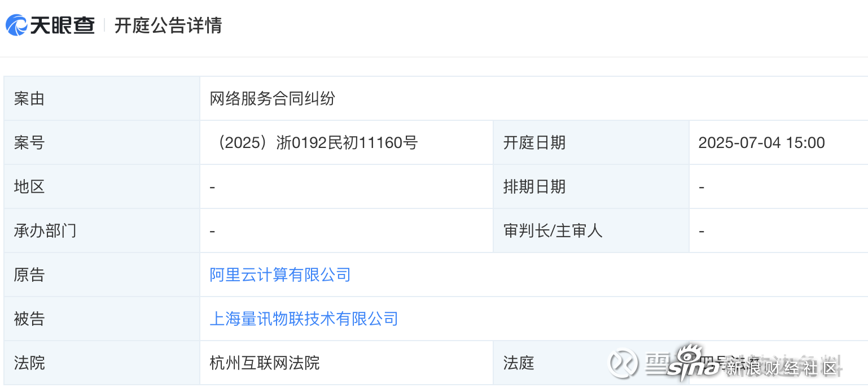Viewport: 868px width, 392px height.
Task: Click the 杭州互联网法院 court value
Action: point(264,363)
